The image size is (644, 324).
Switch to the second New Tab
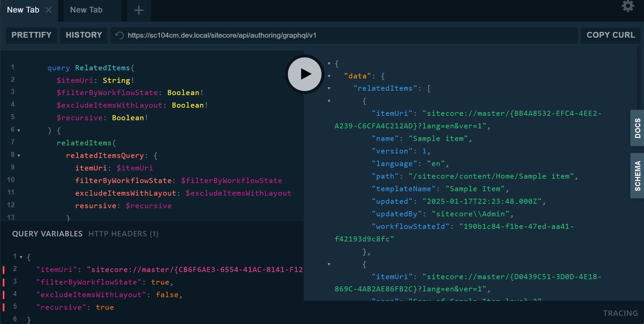pyautogui.click(x=86, y=10)
